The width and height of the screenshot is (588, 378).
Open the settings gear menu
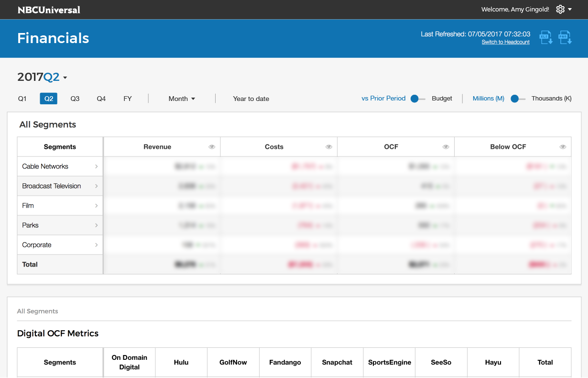pyautogui.click(x=560, y=10)
